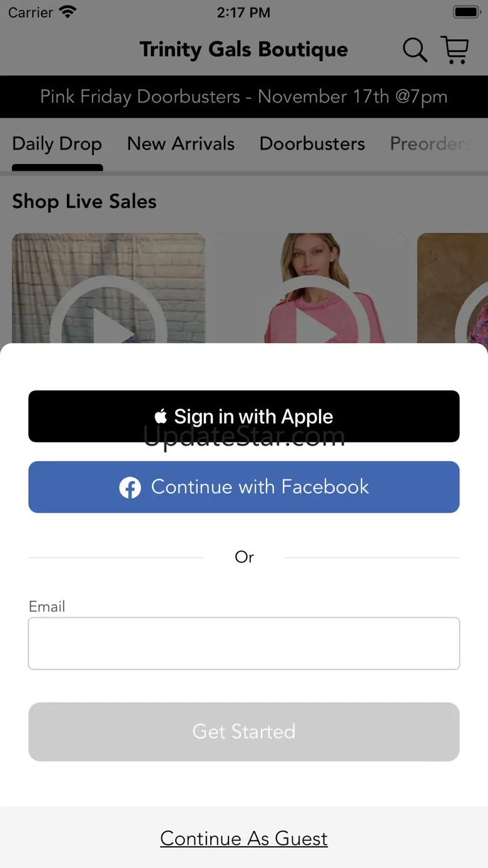Open the Doorbusters tab
The image size is (488, 868).
[x=312, y=144]
